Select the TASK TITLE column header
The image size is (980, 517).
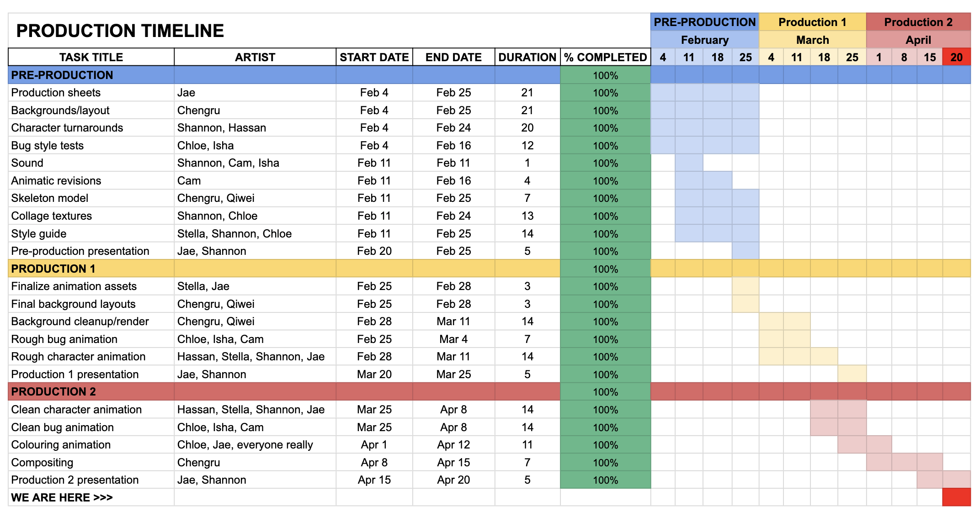(91, 57)
